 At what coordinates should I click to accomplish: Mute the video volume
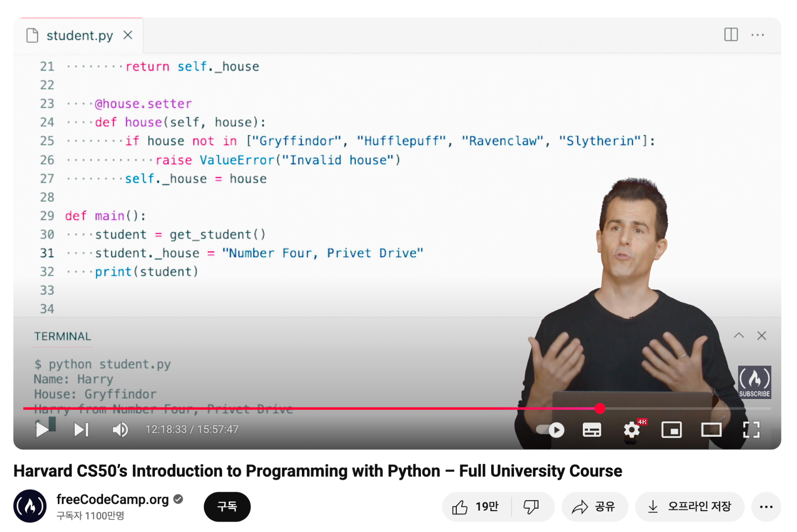[120, 429]
